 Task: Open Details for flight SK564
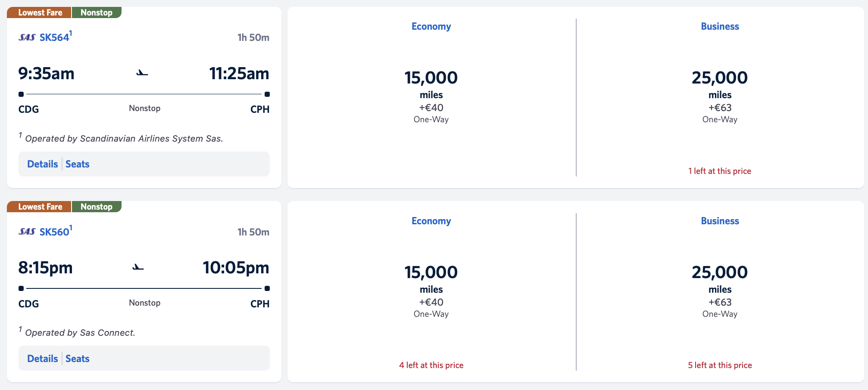click(42, 164)
